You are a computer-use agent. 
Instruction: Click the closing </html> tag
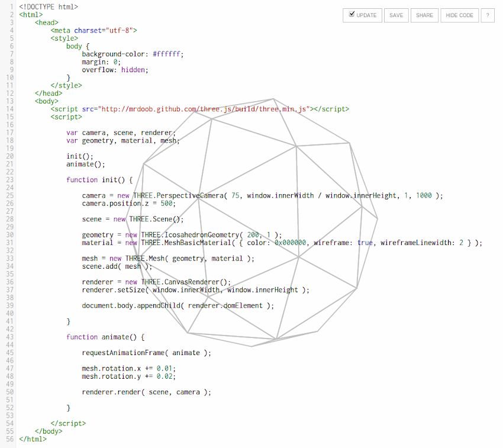click(33, 439)
